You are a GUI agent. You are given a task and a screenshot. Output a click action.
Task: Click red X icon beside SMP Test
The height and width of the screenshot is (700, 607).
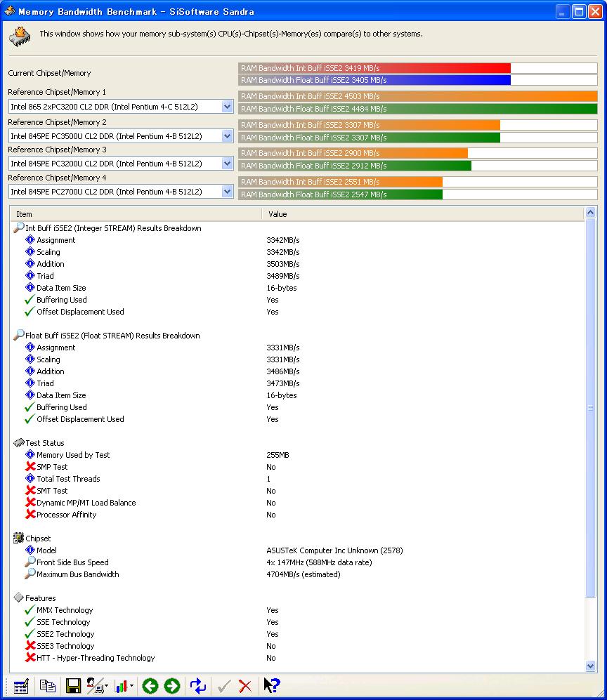(x=30, y=466)
